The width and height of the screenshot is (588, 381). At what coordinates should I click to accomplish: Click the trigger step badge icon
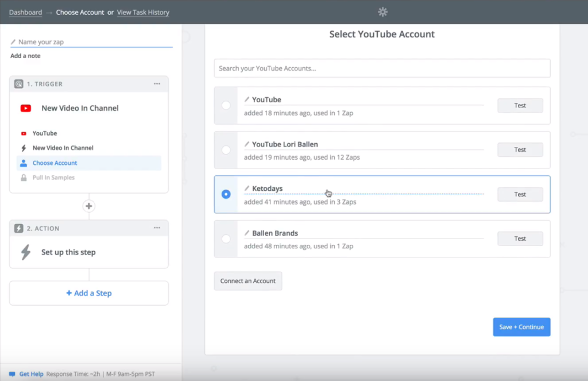19,84
